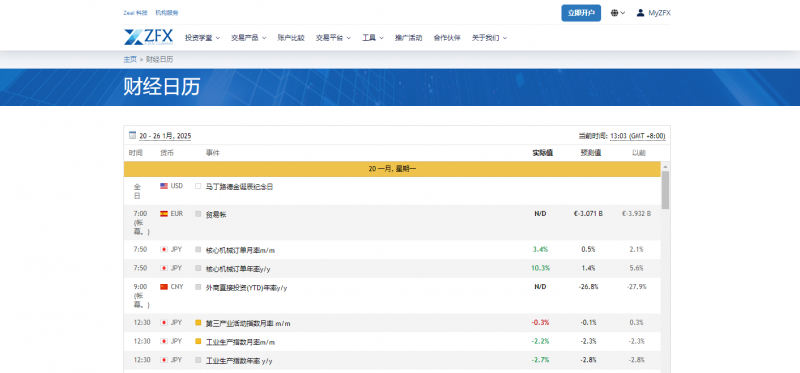Open the 13:03 (GMT +8:00) time zone selector
This screenshot has height=373, width=800.
tap(638, 136)
